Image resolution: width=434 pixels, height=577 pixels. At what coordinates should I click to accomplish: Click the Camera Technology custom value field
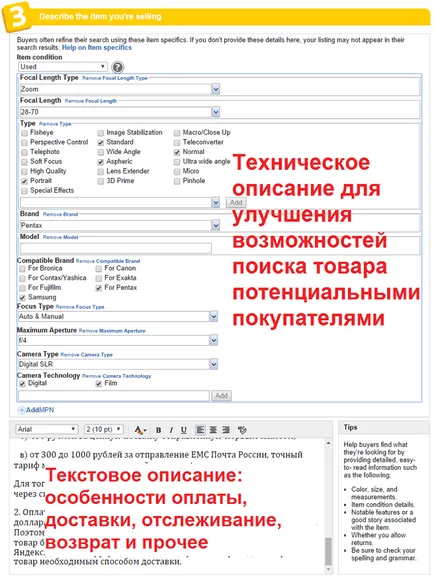coord(114,396)
